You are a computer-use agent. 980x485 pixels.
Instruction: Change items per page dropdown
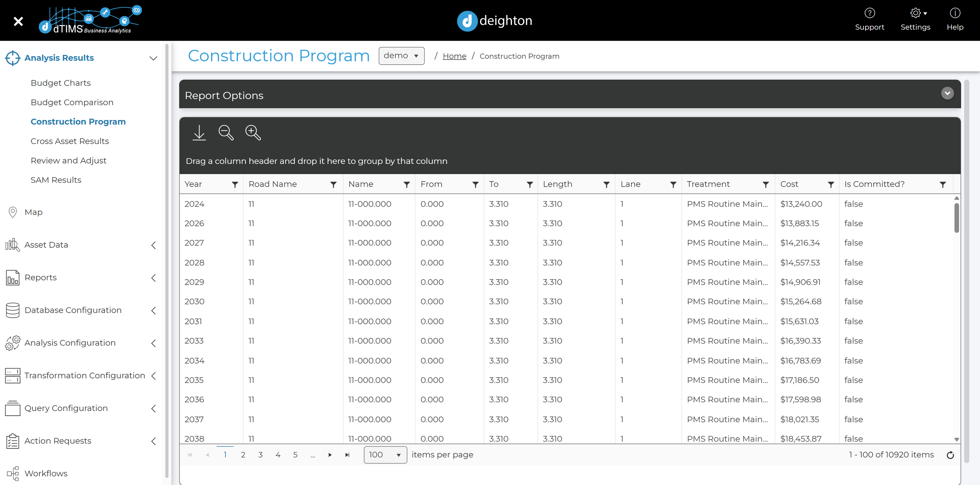tap(385, 455)
